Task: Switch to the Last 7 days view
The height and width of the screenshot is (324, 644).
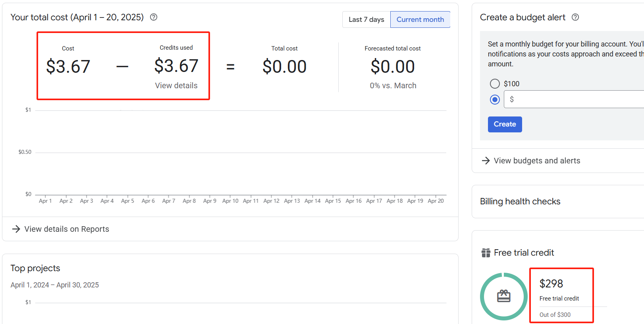Action: tap(366, 19)
